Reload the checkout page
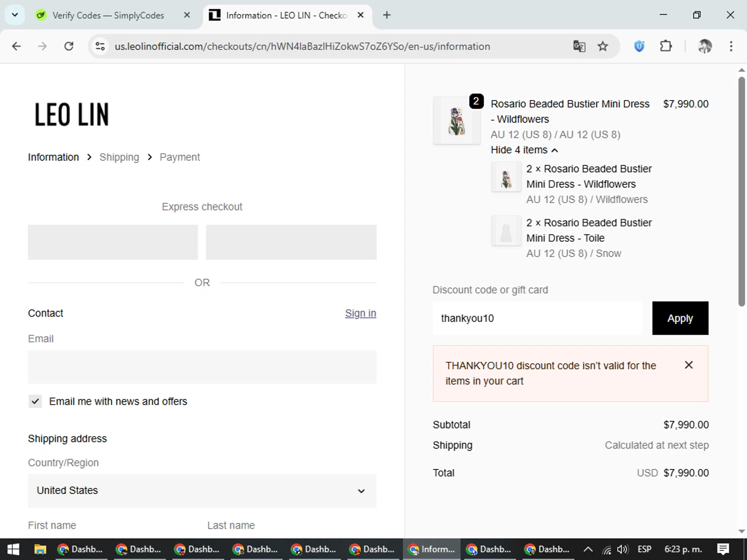Image resolution: width=747 pixels, height=560 pixels. pyautogui.click(x=69, y=46)
